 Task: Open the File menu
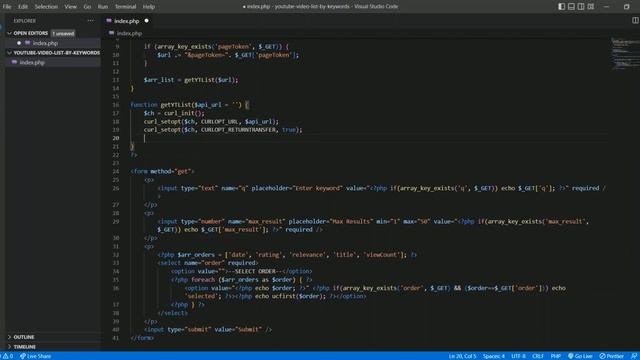[7, 7]
